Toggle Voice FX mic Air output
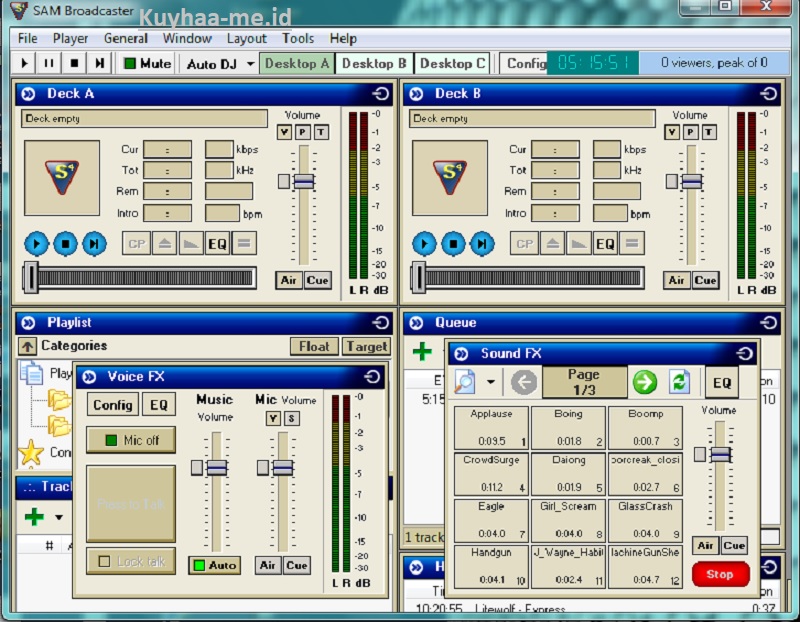 (x=268, y=565)
